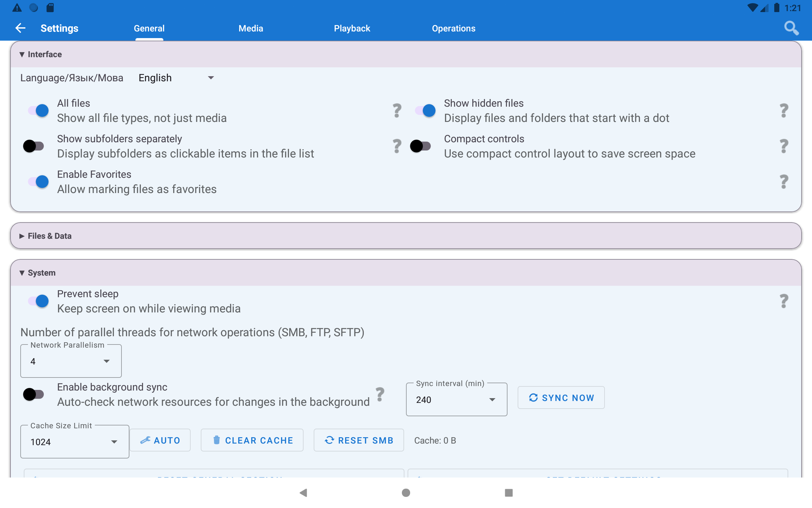Switch to the General tab
Screen dimensions: 812x508
149,28
